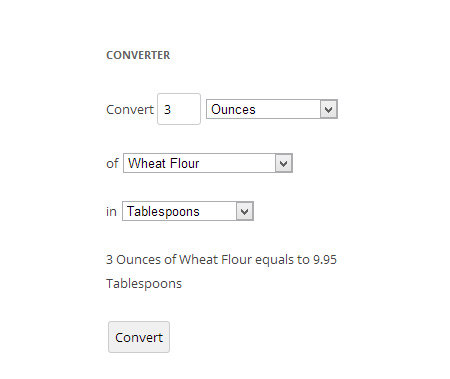Open the Wheat Flour ingredient dropdown
The image size is (450, 379).
click(208, 163)
